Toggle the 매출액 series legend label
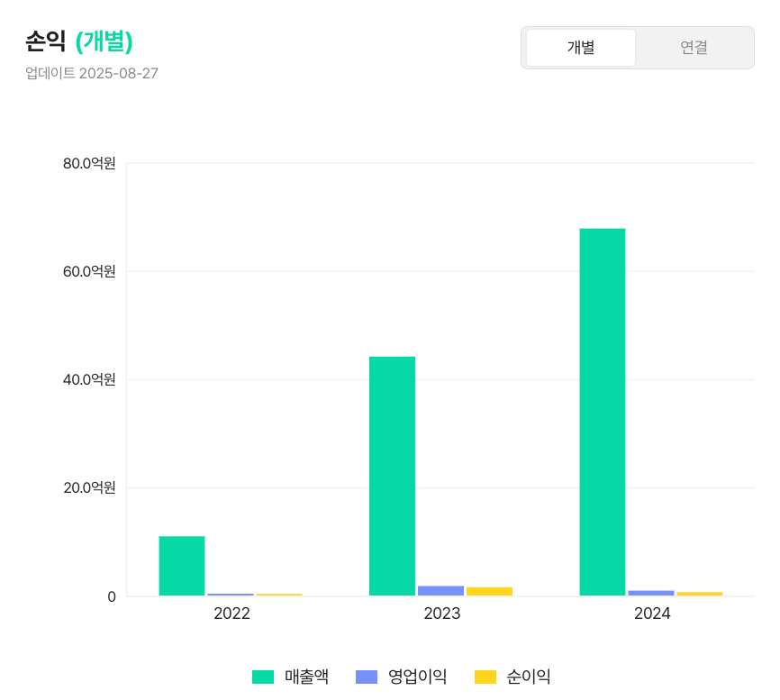 306,677
